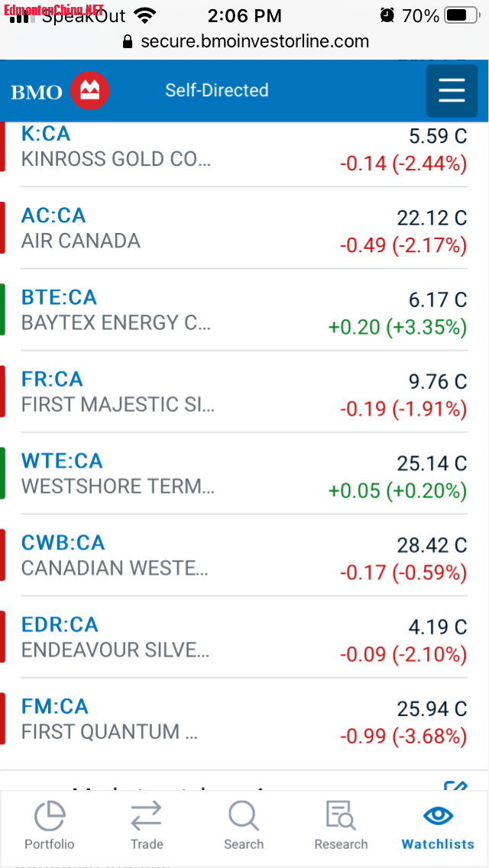Tap the BMO logo
Viewport: 489px width, 868px height.
tap(60, 92)
